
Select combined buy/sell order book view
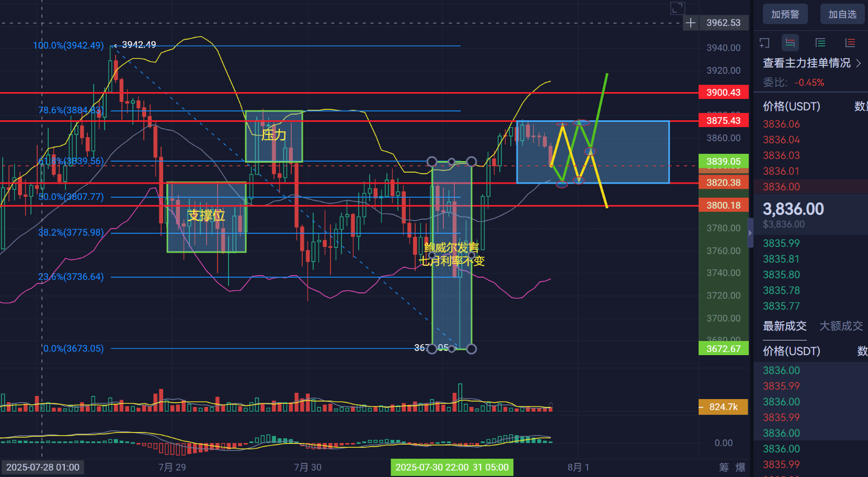tap(790, 43)
